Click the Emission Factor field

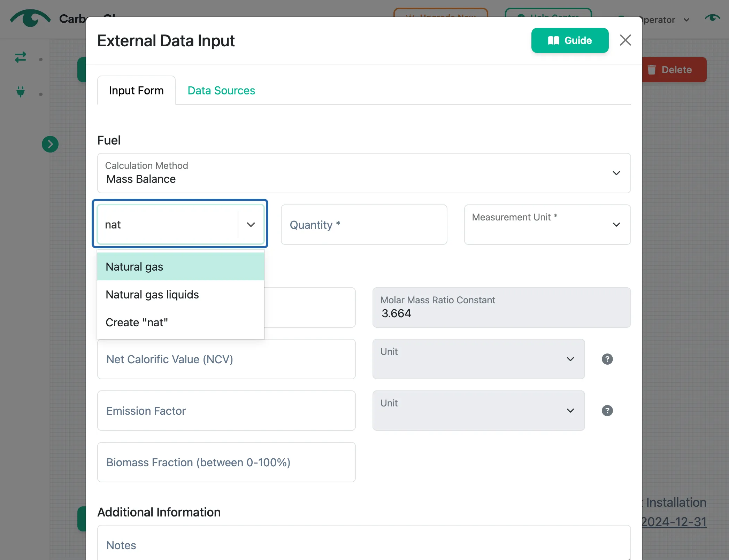(x=226, y=411)
